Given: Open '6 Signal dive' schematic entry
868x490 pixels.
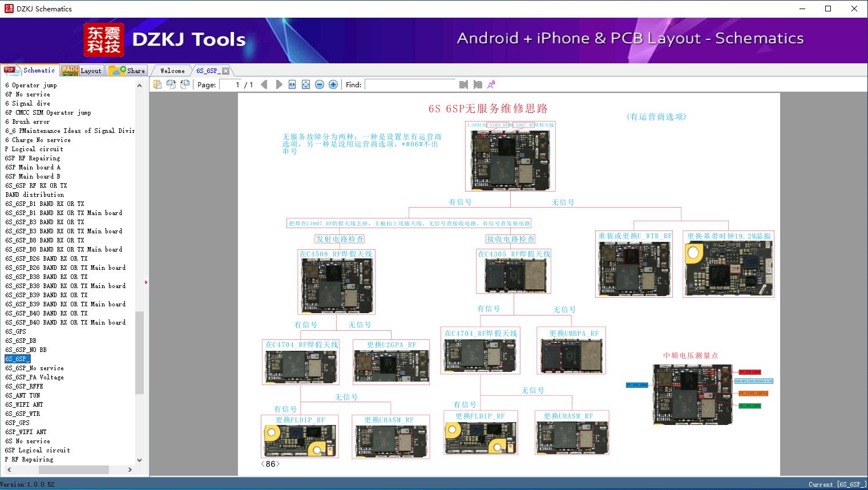Looking at the screenshot, I should coord(27,103).
